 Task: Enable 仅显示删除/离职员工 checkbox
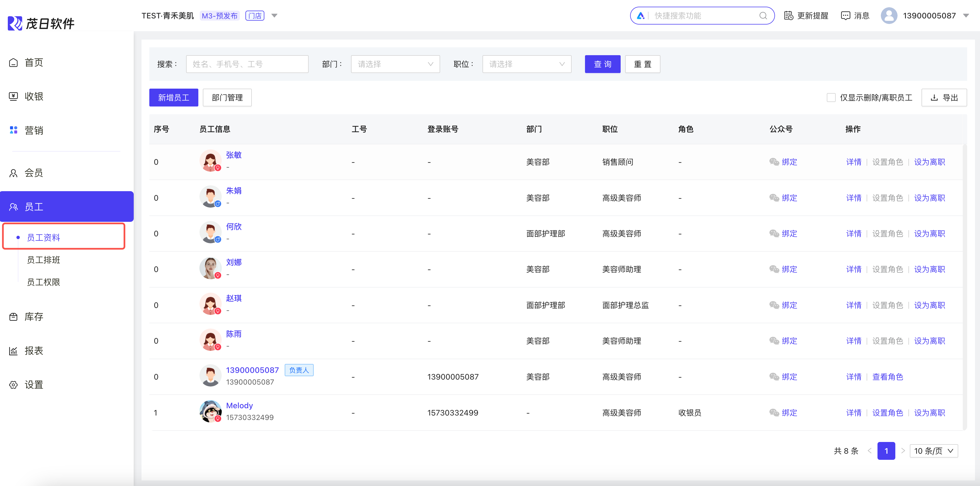tap(831, 98)
